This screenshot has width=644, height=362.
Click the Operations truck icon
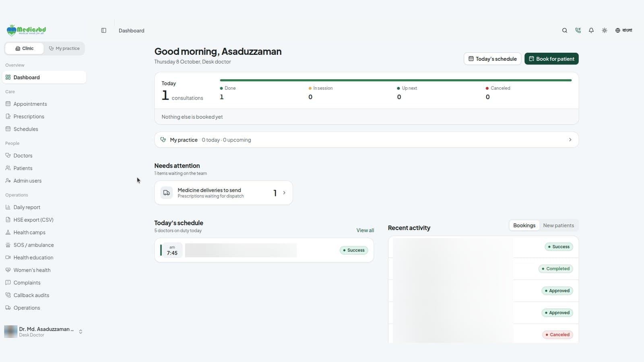8,308
